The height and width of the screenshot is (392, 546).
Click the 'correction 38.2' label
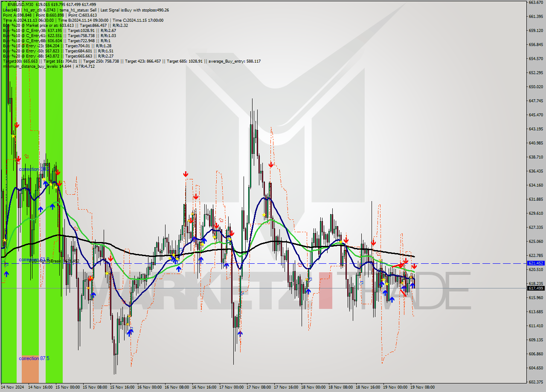click(34, 169)
